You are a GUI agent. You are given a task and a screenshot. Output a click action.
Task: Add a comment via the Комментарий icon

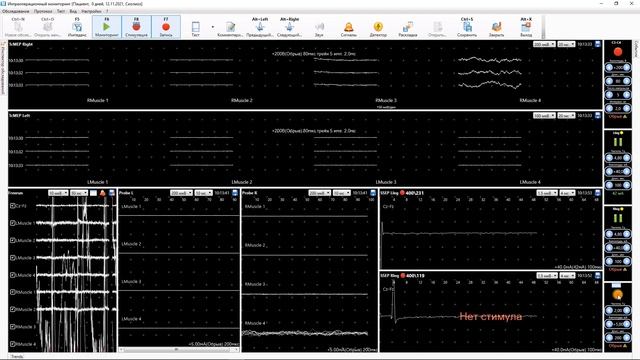tap(230, 27)
